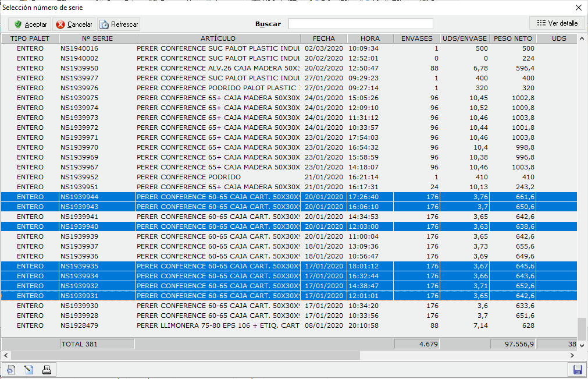
Task: Select serial number NS1939973
Action: coord(79,118)
